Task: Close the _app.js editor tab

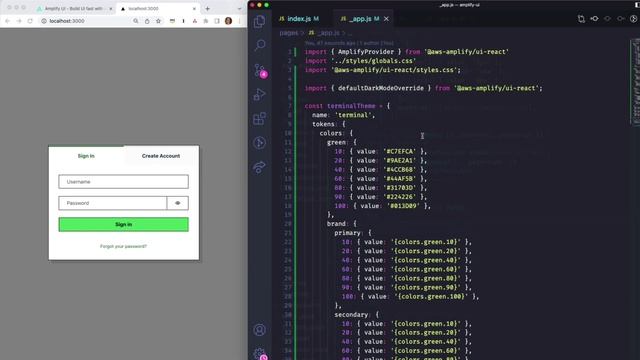Action: [x=386, y=19]
